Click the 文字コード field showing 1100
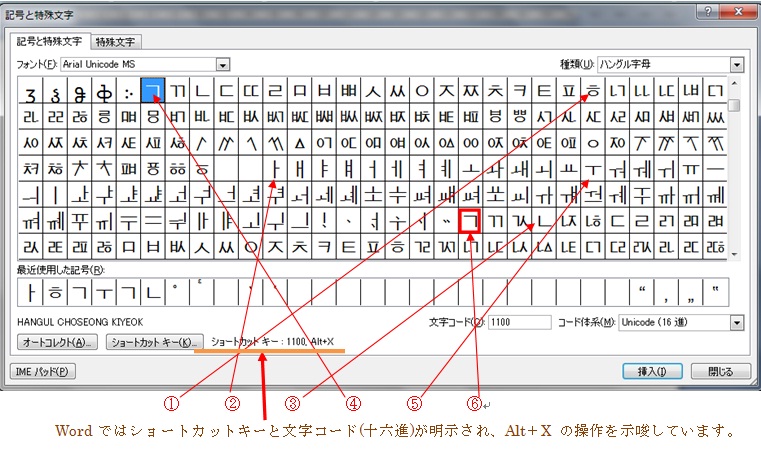 click(x=519, y=322)
